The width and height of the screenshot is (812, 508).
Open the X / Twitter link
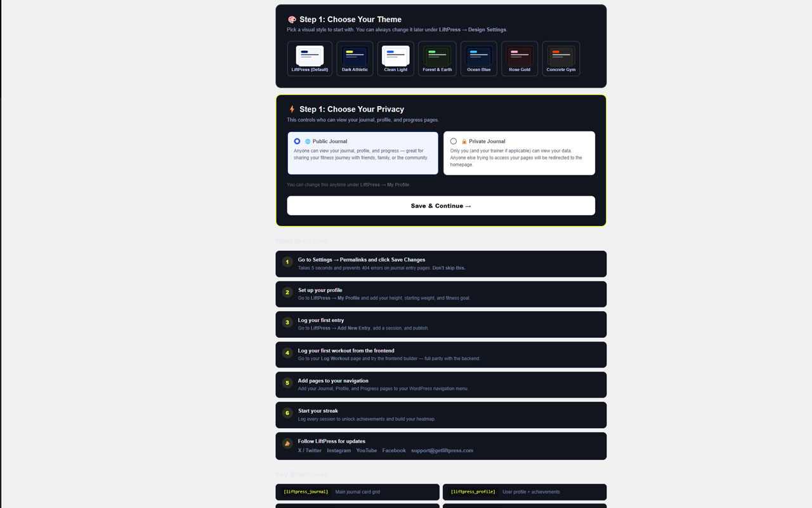pyautogui.click(x=310, y=450)
